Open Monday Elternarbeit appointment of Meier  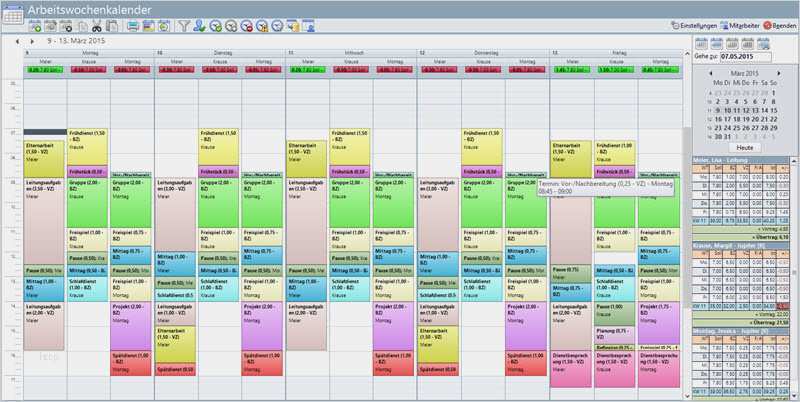[44, 159]
